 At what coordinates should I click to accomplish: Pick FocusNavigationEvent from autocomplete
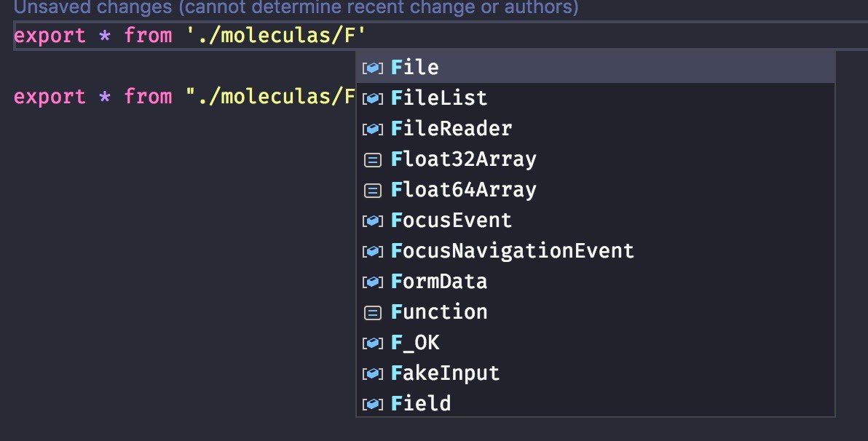[x=595, y=250]
